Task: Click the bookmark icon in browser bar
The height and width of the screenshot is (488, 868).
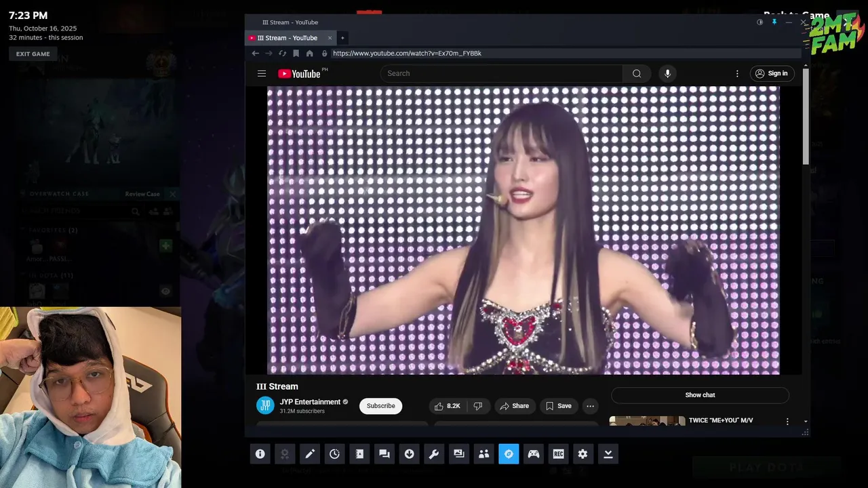Action: coord(296,54)
